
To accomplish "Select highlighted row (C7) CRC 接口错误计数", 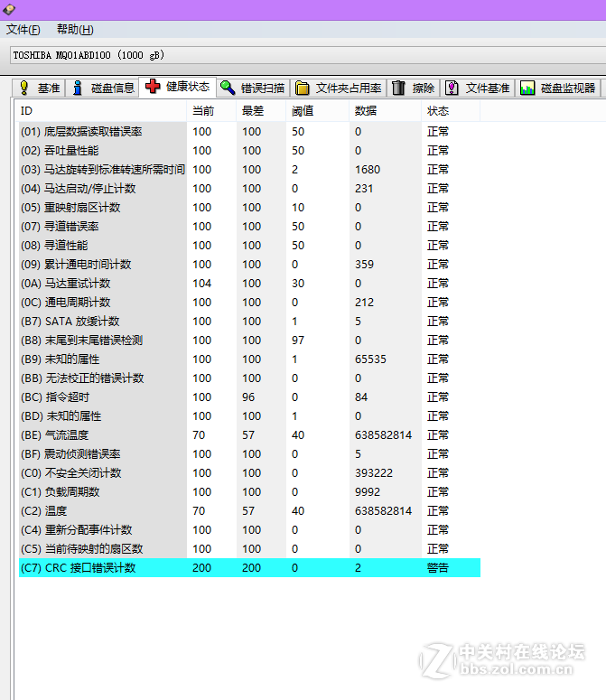I will [x=249, y=568].
